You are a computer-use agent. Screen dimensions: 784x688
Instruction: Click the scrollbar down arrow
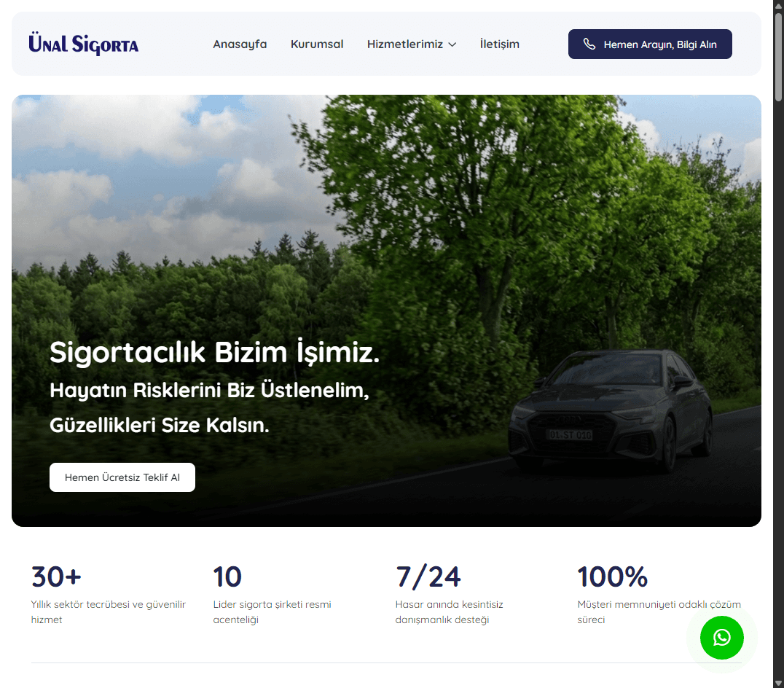click(778, 683)
